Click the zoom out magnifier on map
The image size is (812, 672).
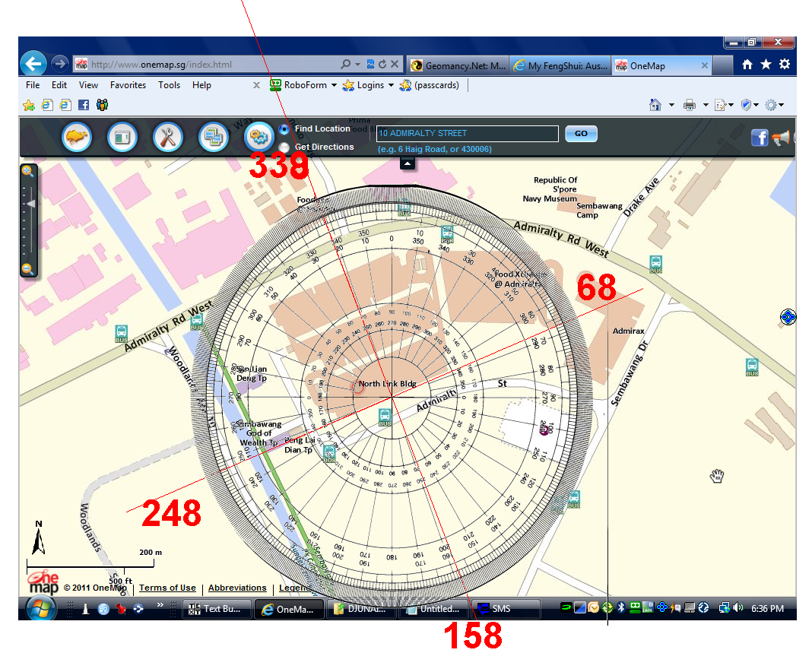[28, 269]
